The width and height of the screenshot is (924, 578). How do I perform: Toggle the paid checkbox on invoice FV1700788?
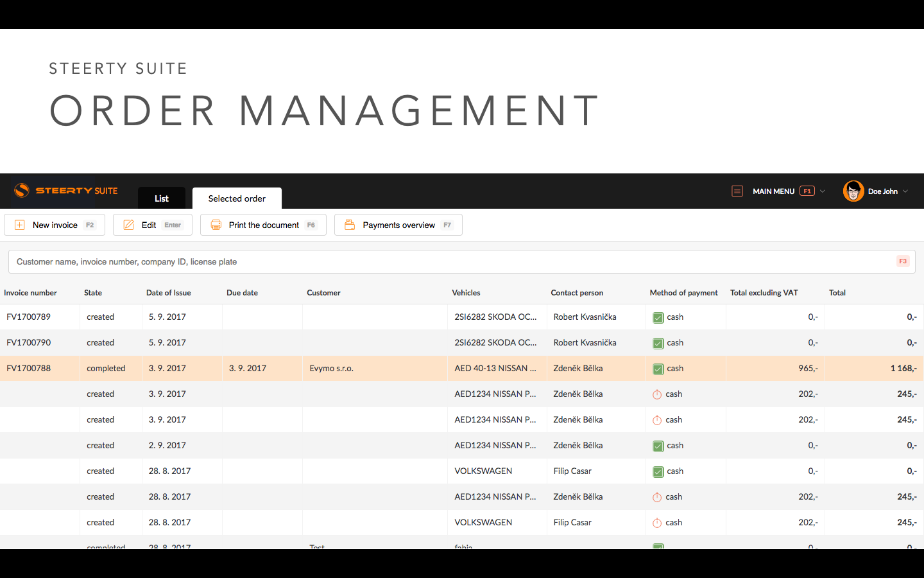point(658,369)
